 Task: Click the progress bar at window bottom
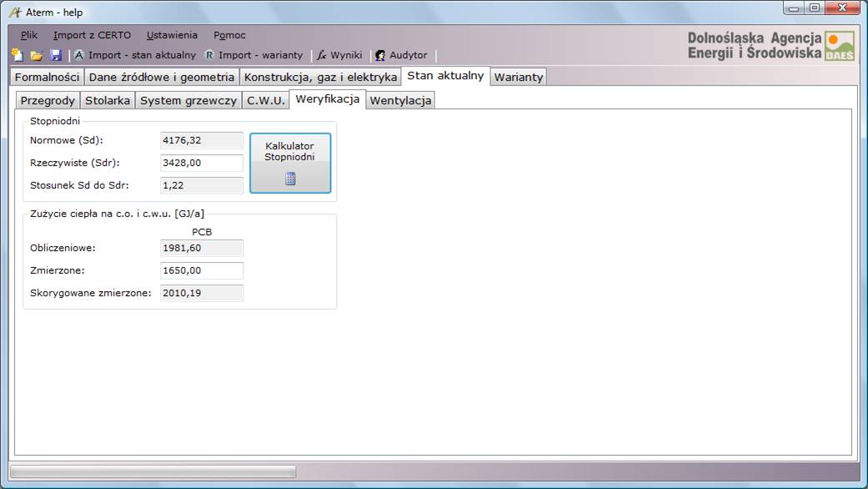tap(153, 471)
